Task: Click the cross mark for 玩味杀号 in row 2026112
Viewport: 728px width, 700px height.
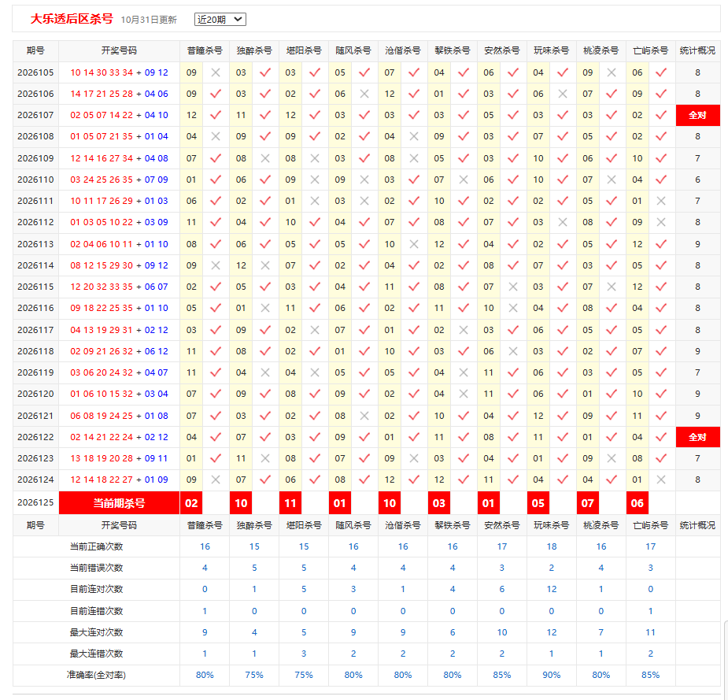Action: (x=562, y=222)
